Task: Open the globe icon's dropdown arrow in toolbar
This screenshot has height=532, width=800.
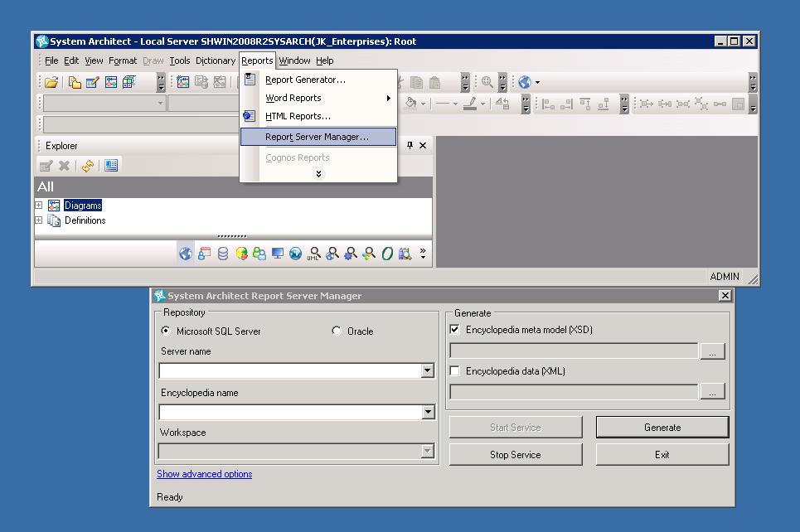Action: pos(537,82)
